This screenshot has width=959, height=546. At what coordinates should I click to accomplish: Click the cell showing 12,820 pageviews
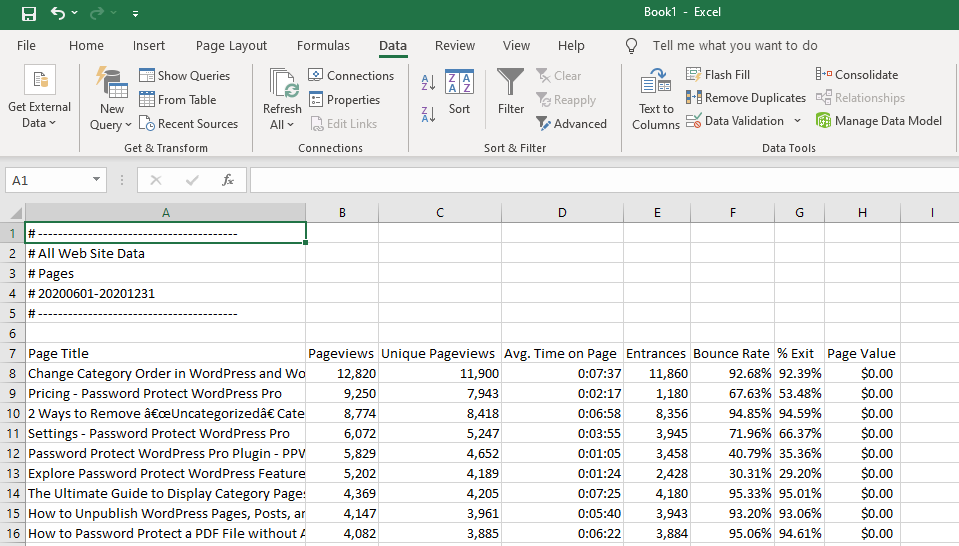pyautogui.click(x=342, y=374)
